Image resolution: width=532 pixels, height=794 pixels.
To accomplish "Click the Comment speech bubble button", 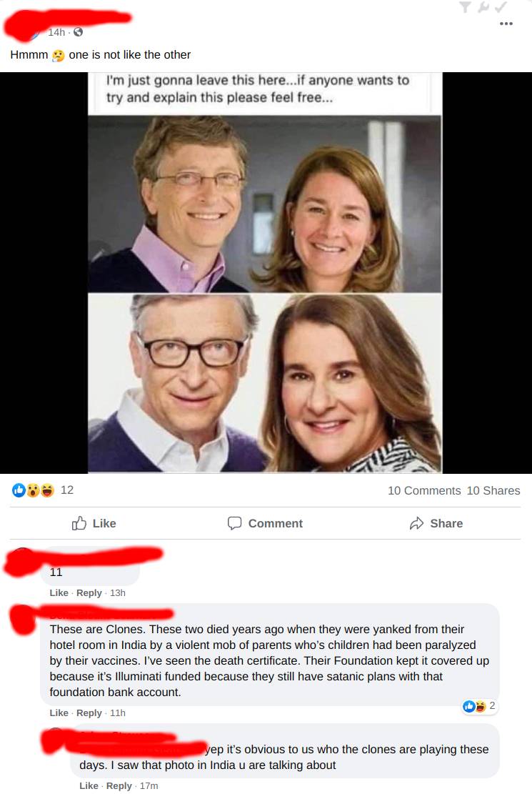I will tap(265, 523).
